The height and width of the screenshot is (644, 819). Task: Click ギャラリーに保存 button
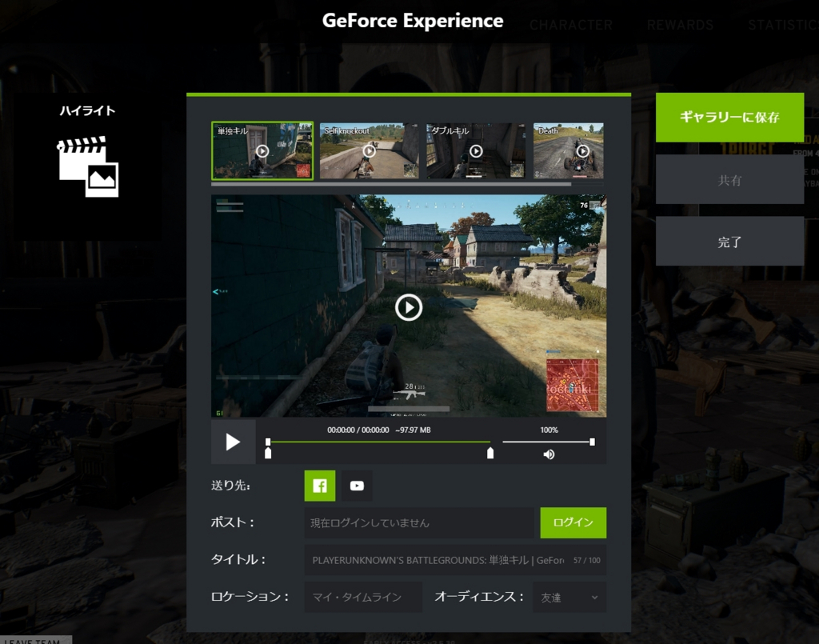729,117
